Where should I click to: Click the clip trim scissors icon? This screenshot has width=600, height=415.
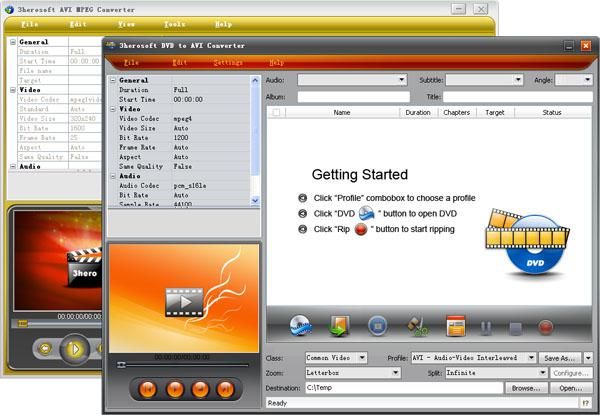click(x=417, y=326)
